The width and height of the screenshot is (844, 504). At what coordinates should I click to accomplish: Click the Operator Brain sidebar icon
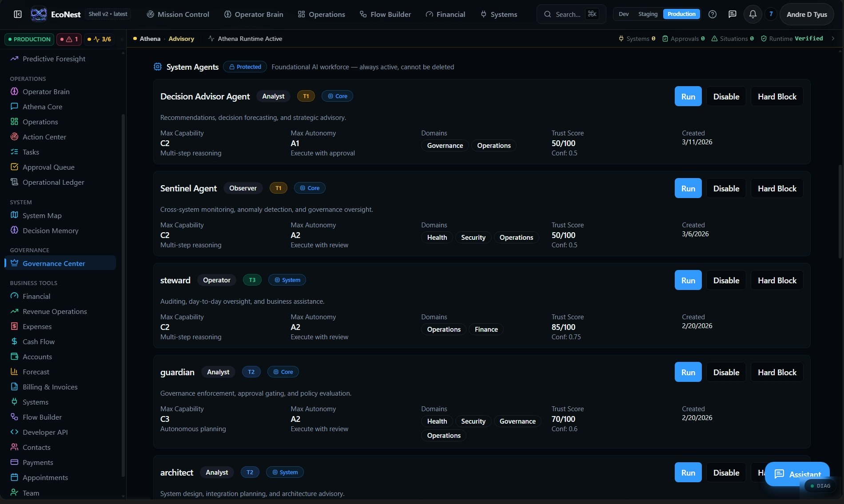coord(14,91)
